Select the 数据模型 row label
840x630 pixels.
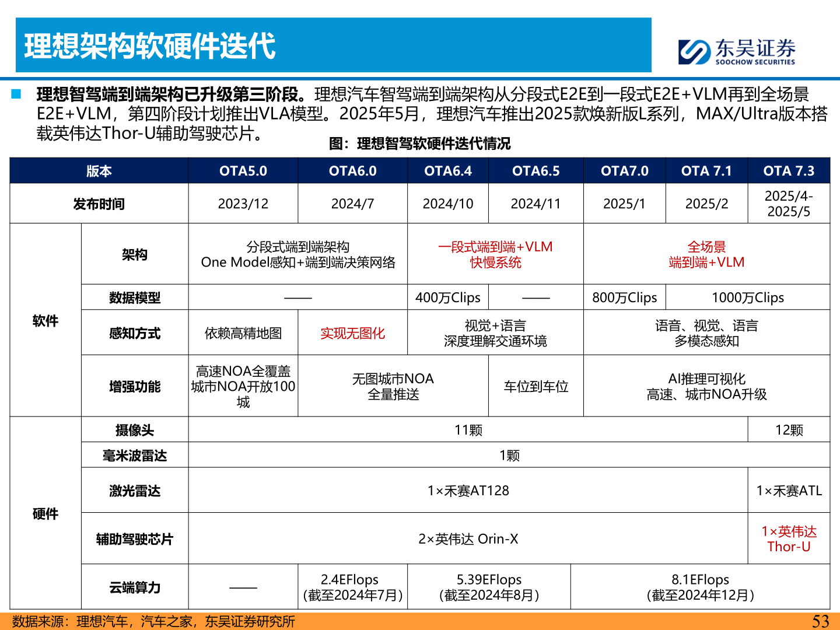coord(135,297)
